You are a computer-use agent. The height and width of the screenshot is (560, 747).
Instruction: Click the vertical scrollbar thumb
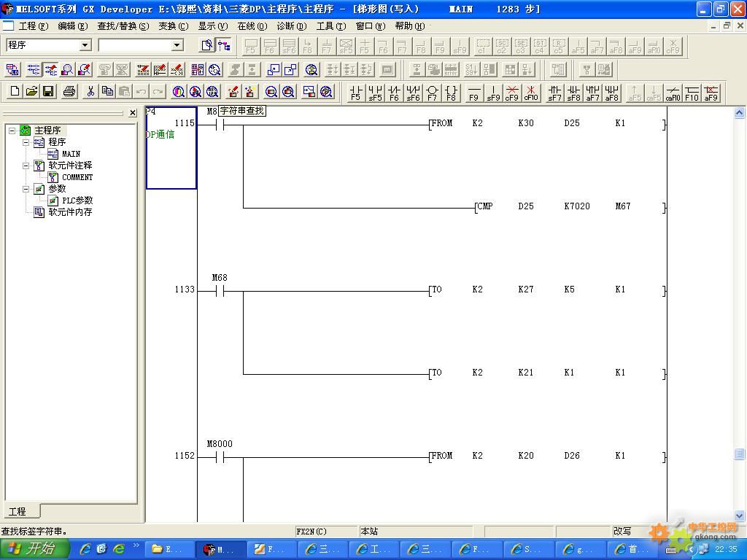[x=740, y=454]
